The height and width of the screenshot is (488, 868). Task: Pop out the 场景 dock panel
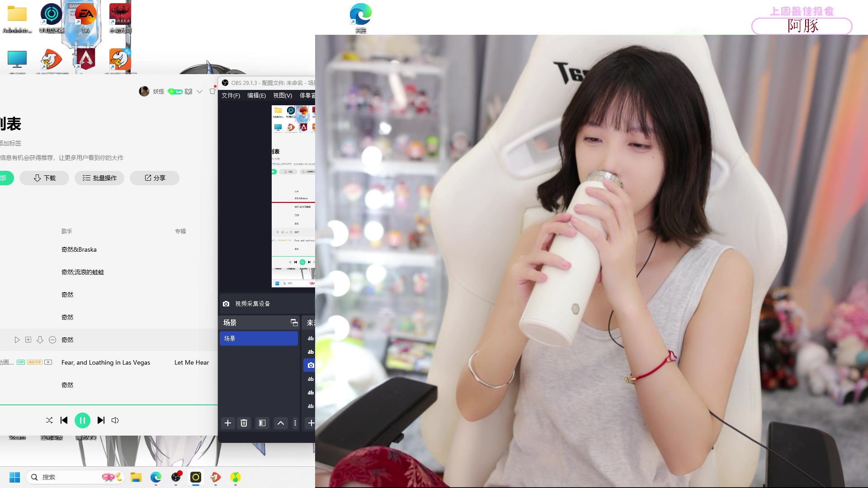[294, 323]
